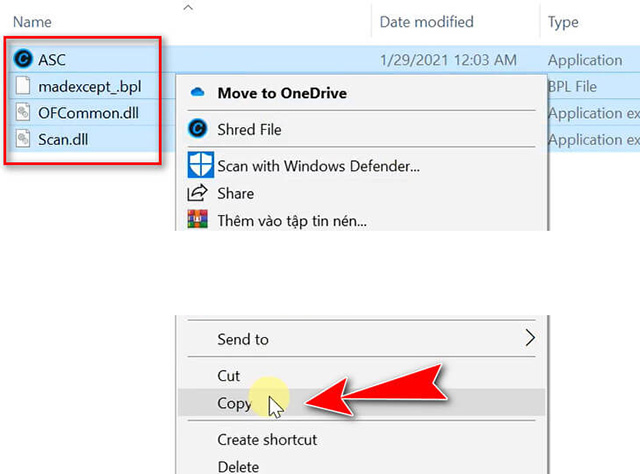
Task: Select the Scan.dll file name
Action: pos(63,139)
